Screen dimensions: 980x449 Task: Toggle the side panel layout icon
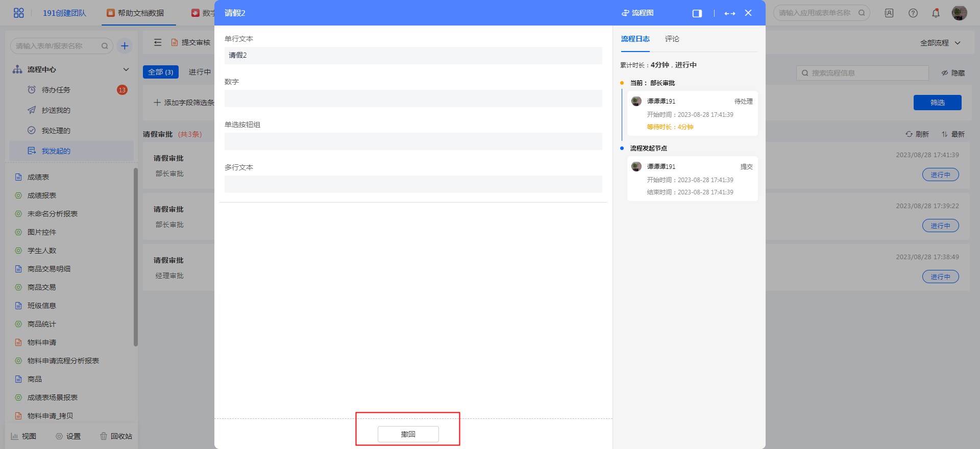coord(697,13)
